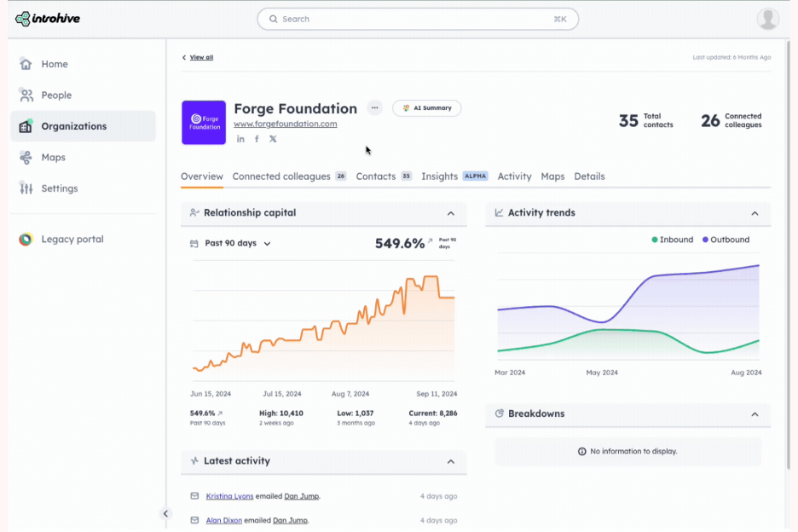Click the email icon in Kristina Lyons row
798x532 pixels.
tap(194, 496)
